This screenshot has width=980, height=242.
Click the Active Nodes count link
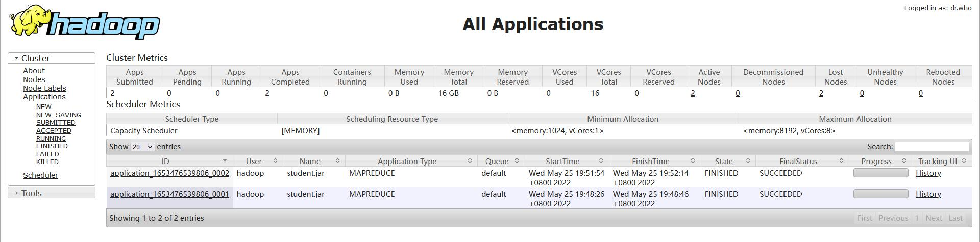(x=693, y=93)
